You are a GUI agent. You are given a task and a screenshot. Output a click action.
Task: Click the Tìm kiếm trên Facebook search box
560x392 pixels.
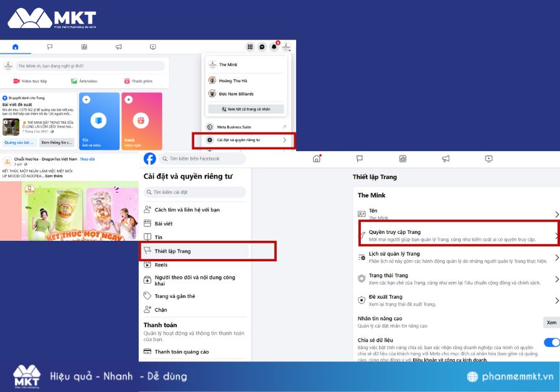[x=202, y=159]
